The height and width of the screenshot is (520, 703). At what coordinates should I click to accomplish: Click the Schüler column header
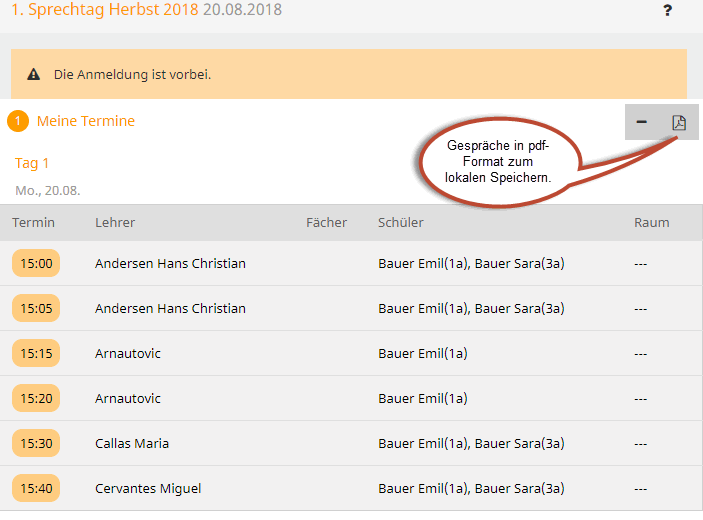[x=400, y=222]
